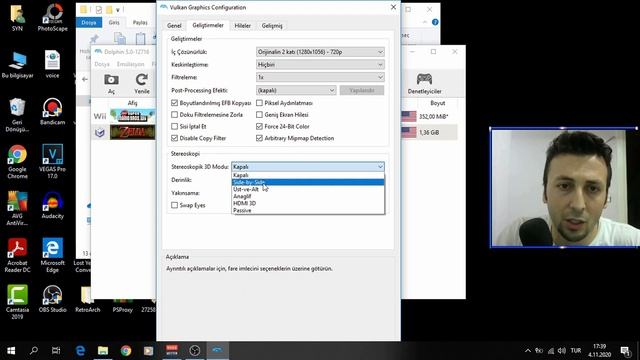Open Denetleyiciler controllers icon in Dolphin
Viewport: 640px width, 360px height.
pyautogui.click(x=424, y=83)
